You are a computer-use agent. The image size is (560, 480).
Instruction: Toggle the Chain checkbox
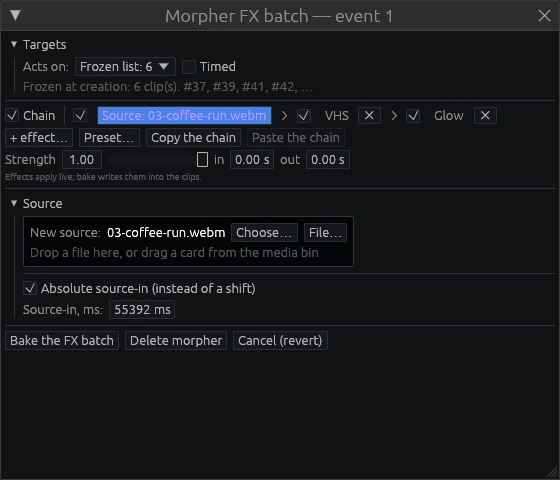point(12,115)
